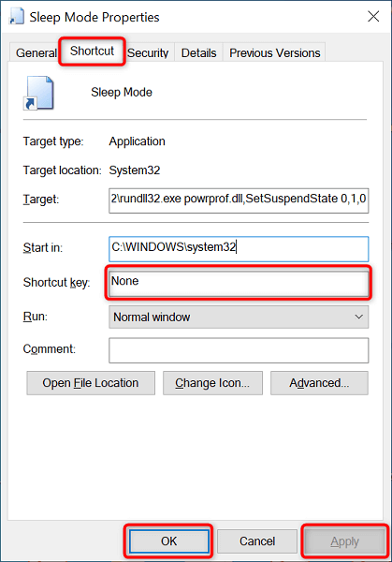The image size is (392, 562).
Task: Click the empty Comment field
Action: click(x=239, y=350)
